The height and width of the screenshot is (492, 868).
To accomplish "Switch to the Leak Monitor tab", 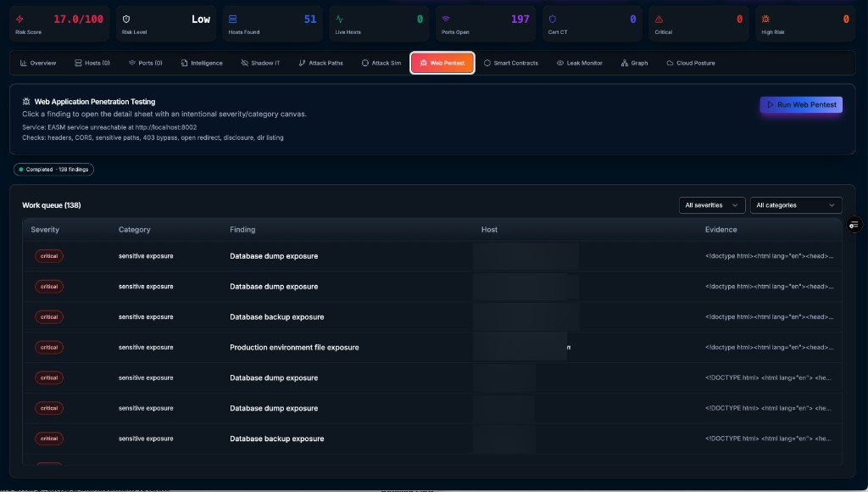I will 580,63.
